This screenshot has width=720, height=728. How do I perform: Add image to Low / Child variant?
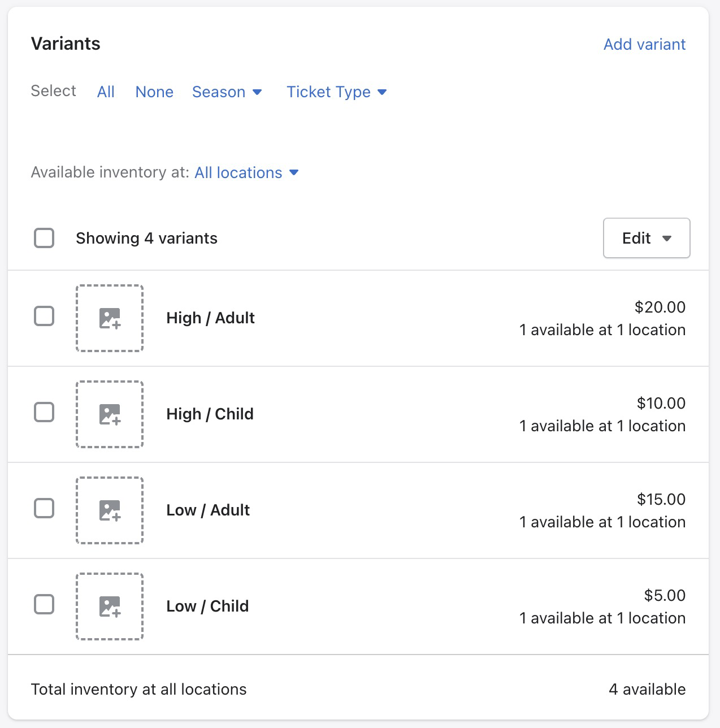[x=110, y=606]
